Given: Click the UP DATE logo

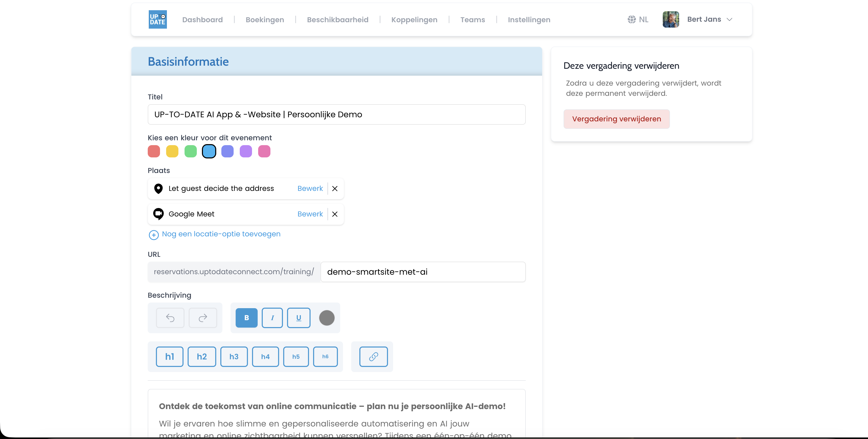Looking at the screenshot, I should [x=158, y=19].
